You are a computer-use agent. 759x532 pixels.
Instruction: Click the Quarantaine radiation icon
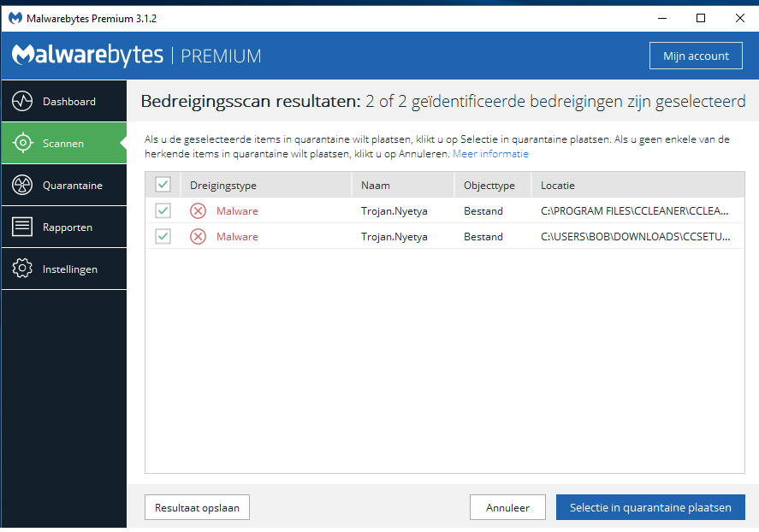(22, 185)
